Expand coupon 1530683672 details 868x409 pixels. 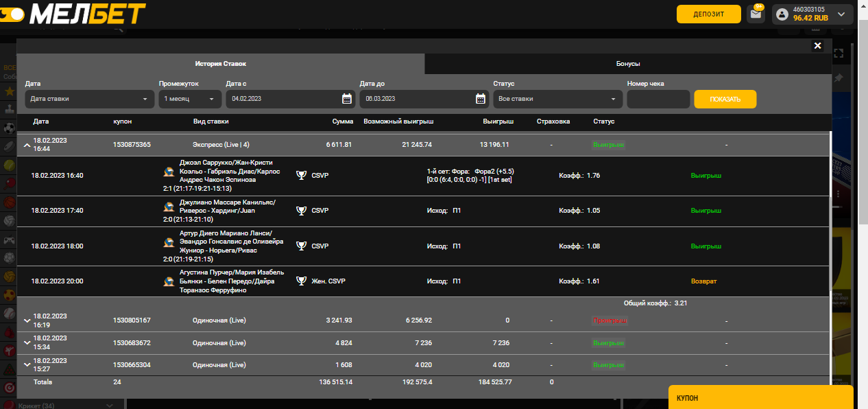(x=27, y=342)
